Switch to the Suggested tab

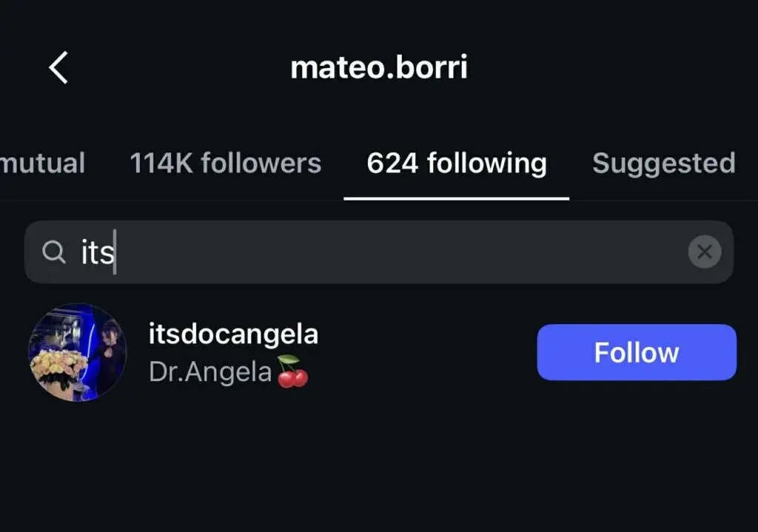663,163
